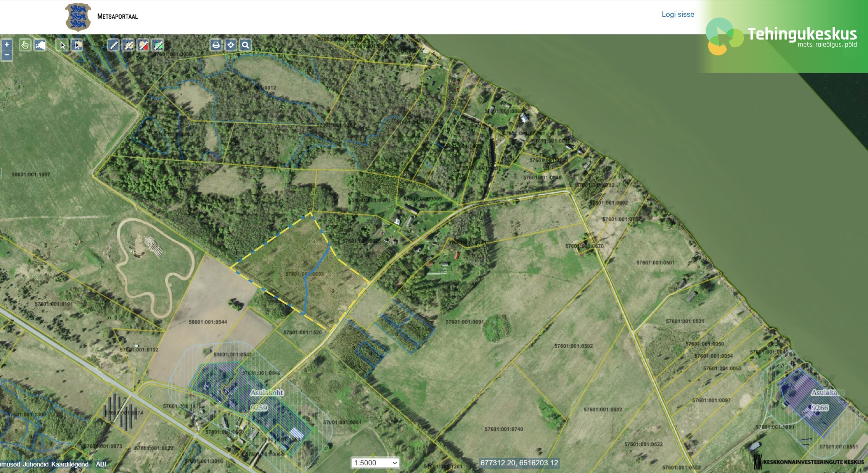Screen dimensions: 868x473
Task: Click the Metsaportaal coat of arms logo
Action: (78, 17)
